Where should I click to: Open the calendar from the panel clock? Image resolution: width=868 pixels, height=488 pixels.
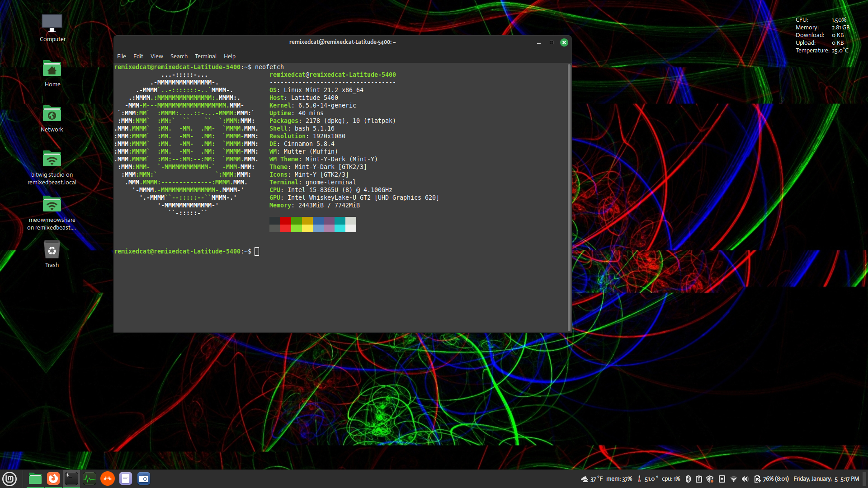tap(826, 479)
